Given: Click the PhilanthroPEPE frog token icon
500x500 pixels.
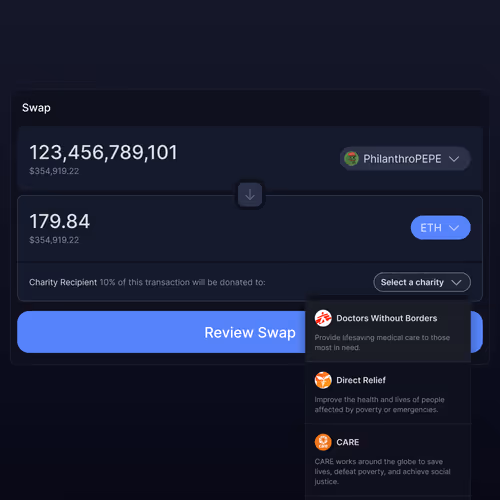Looking at the screenshot, I should click(351, 159).
